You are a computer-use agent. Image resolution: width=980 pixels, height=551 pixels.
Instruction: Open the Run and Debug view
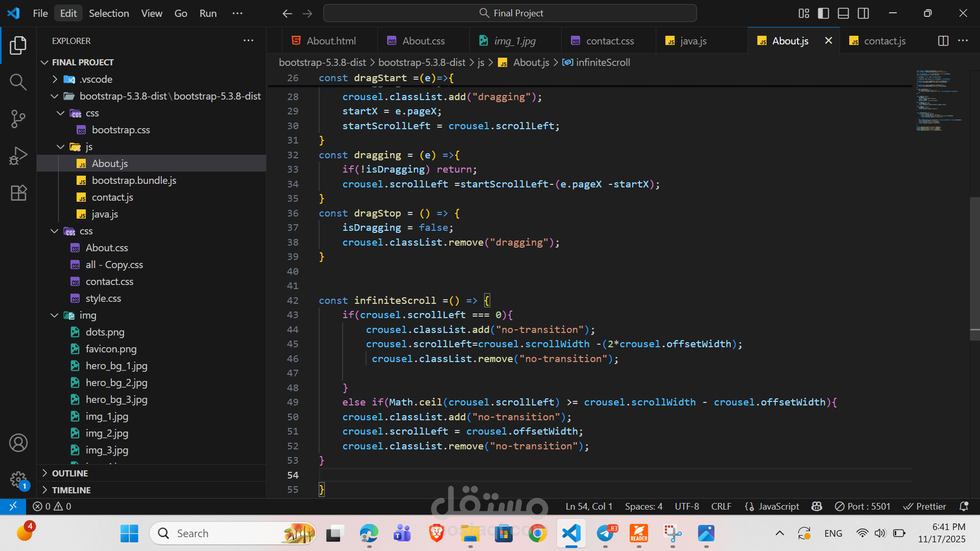(18, 156)
